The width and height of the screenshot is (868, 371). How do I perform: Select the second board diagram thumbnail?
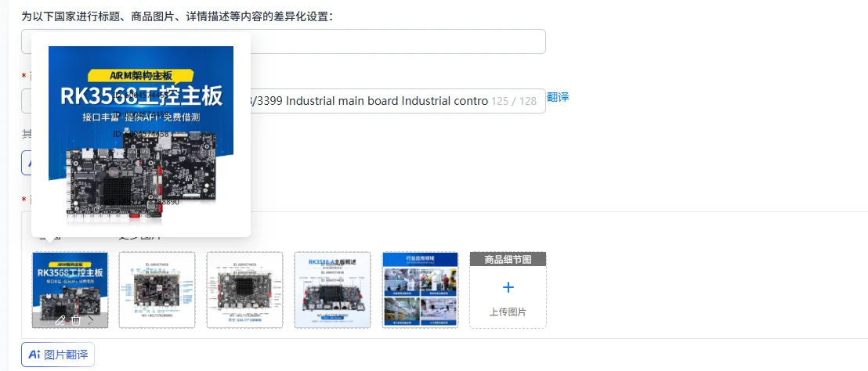(x=157, y=290)
